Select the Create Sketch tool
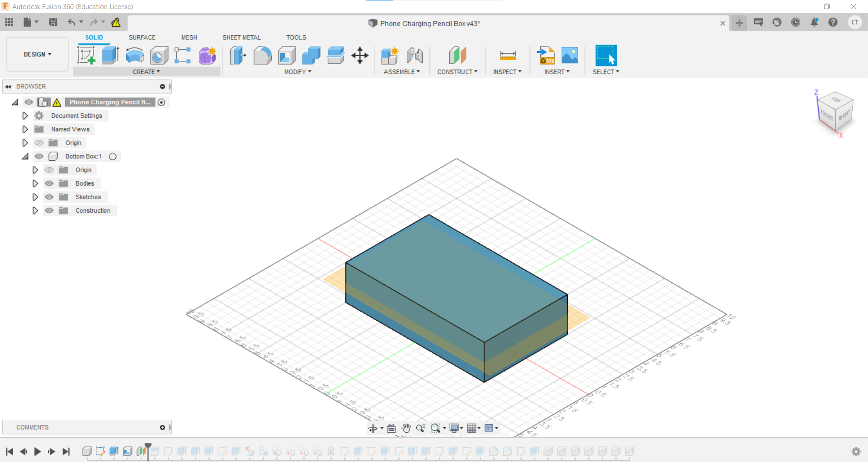This screenshot has height=462, width=868. (86, 56)
